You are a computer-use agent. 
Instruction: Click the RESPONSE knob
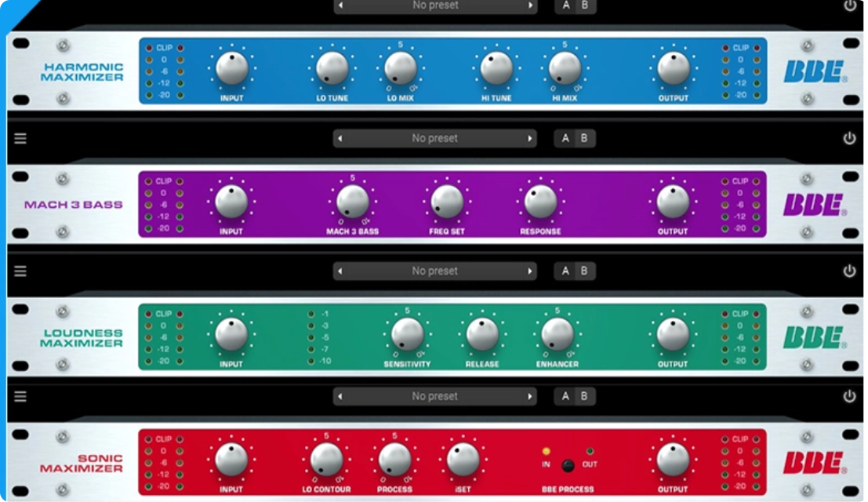pos(540,202)
